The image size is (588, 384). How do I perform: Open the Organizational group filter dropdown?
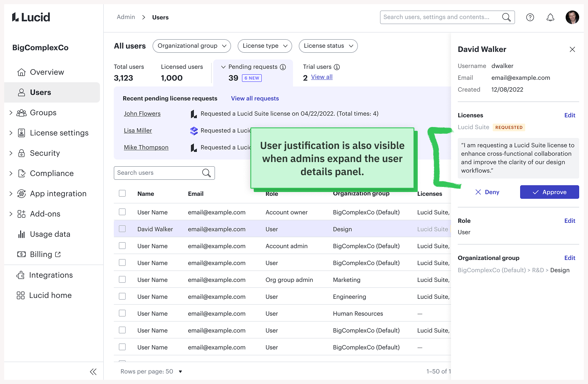(192, 46)
